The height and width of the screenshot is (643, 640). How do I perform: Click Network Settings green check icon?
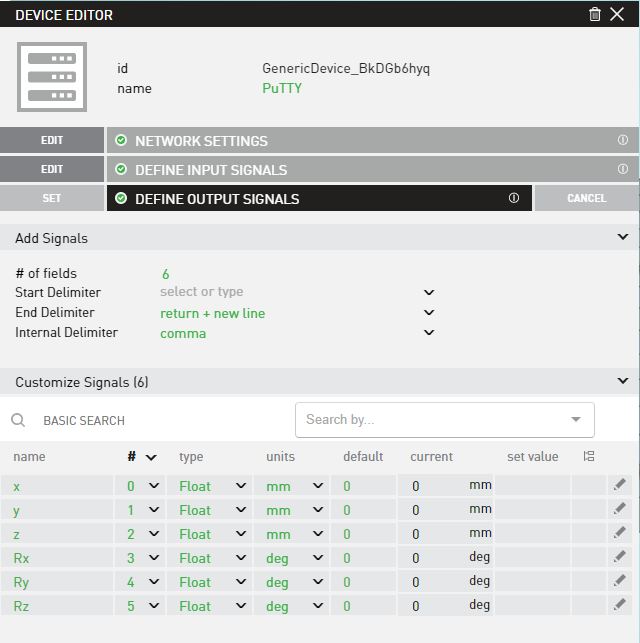coord(121,140)
